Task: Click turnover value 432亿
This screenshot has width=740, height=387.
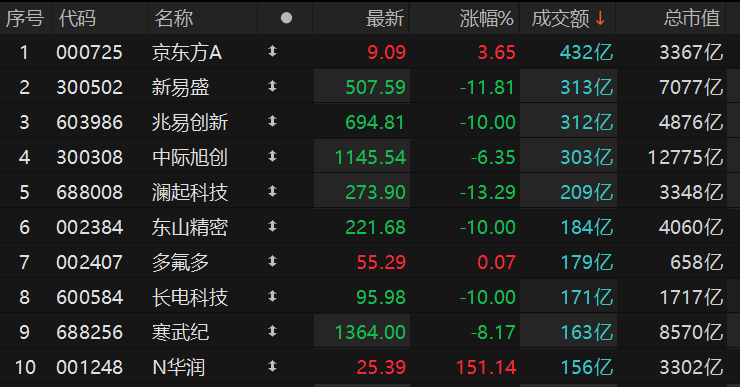Action: [587, 52]
